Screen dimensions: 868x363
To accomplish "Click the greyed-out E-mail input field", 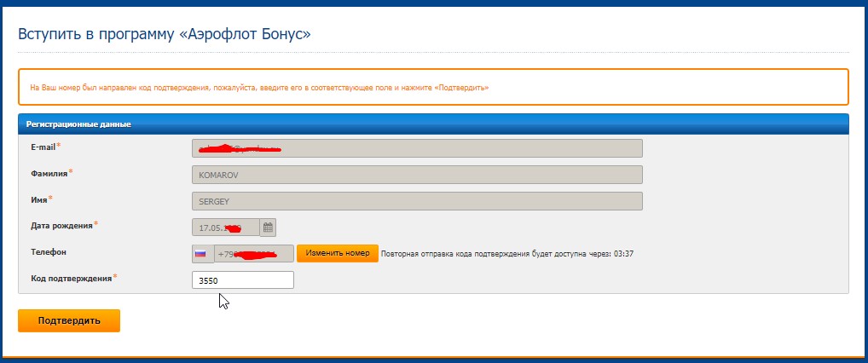I will pos(417,148).
